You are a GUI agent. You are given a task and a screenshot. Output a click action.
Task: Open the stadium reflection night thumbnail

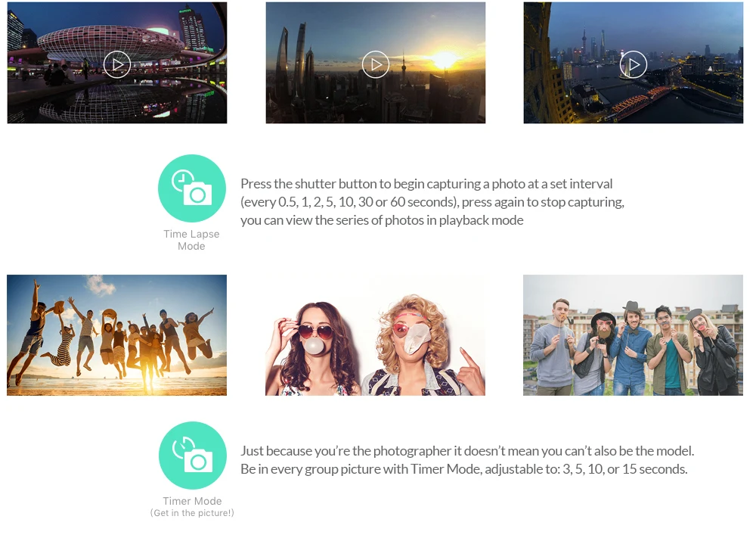coord(117,63)
